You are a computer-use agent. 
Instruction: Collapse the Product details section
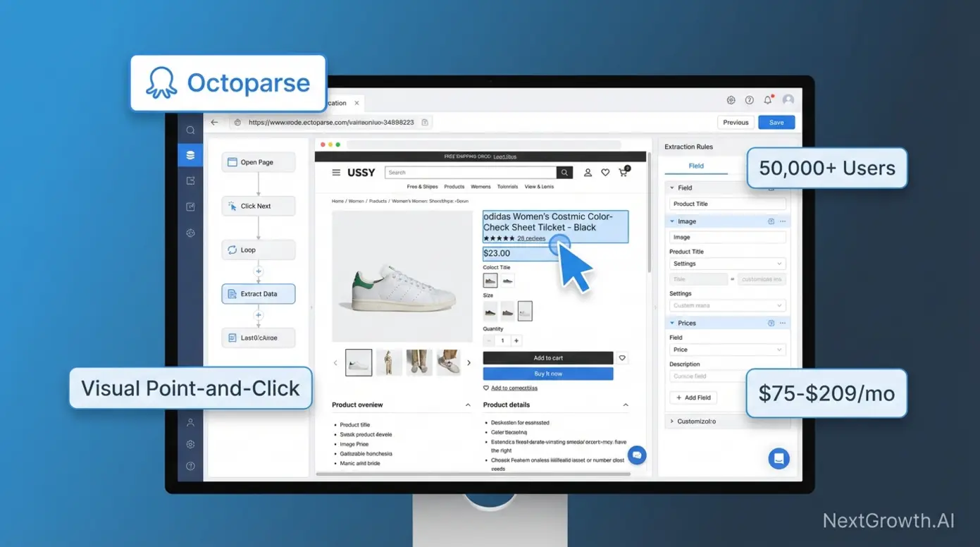coord(626,405)
